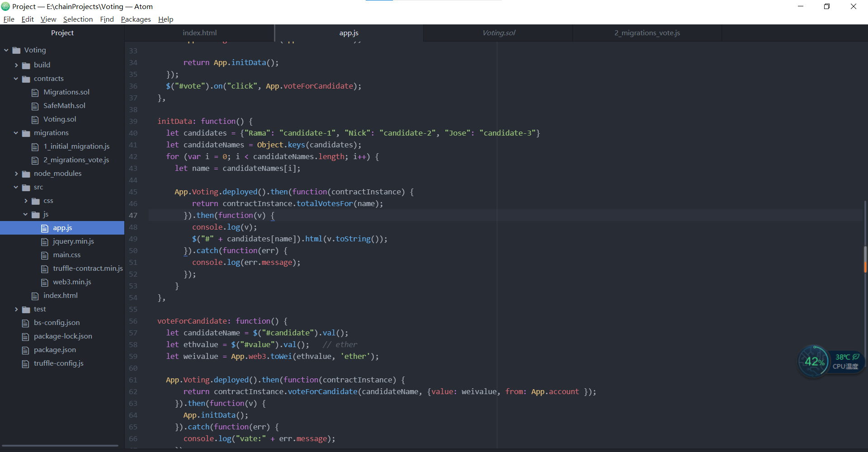Image resolution: width=868 pixels, height=452 pixels.
Task: Open jquery.min.js in the tree
Action: (x=73, y=241)
